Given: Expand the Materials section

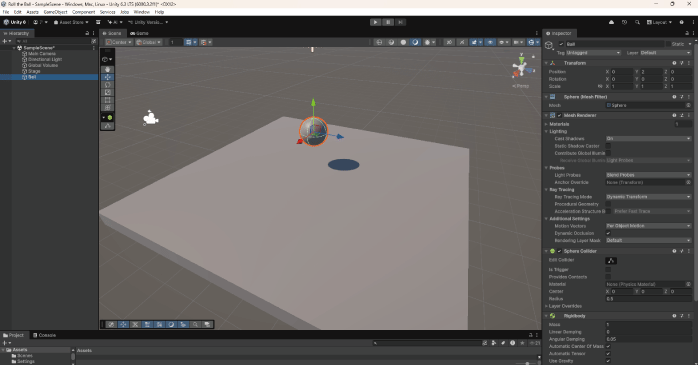Looking at the screenshot, I should (546, 124).
